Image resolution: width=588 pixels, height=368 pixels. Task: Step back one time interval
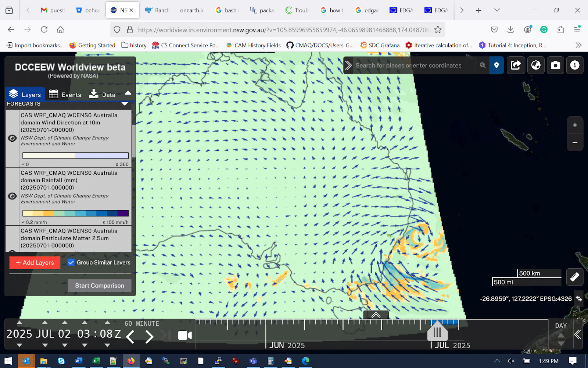tap(130, 337)
